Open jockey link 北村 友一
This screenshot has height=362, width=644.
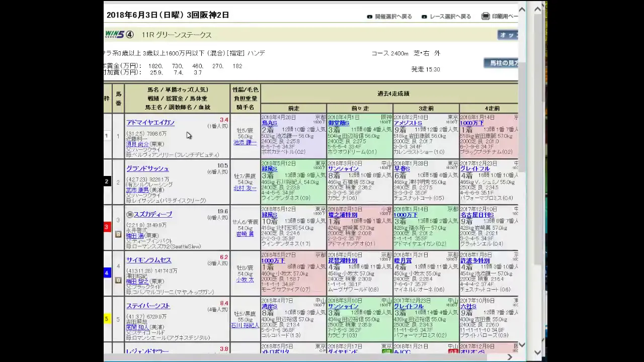(x=245, y=188)
